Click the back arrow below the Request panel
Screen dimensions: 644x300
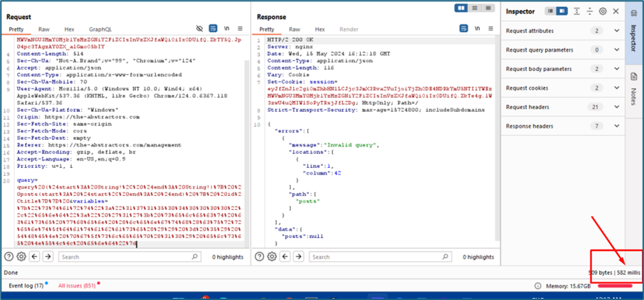[x=35, y=257]
